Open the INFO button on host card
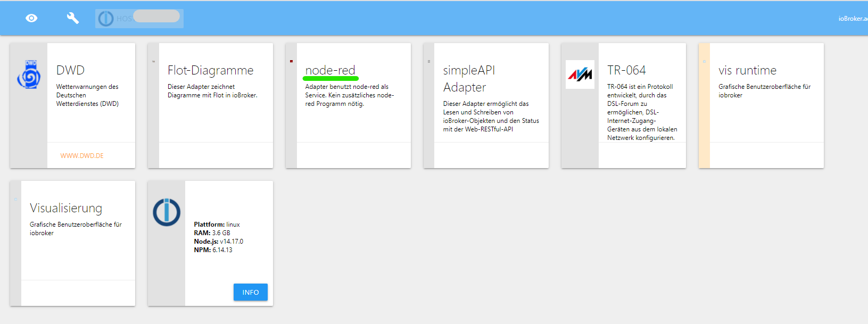868x324 pixels. tap(251, 292)
